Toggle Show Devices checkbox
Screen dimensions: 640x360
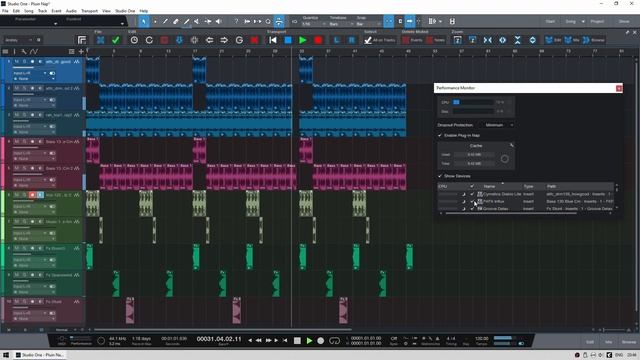(440, 176)
